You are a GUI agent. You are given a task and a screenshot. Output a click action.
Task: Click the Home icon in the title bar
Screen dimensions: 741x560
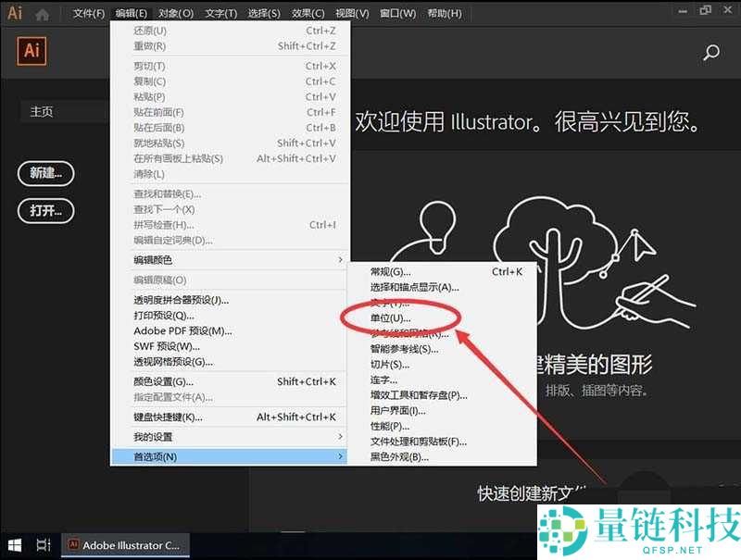pos(42,14)
